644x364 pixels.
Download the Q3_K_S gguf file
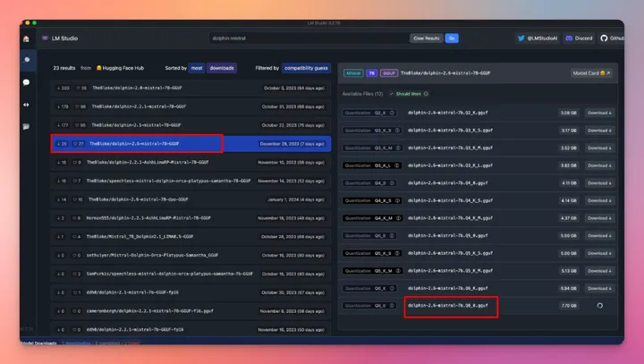click(599, 131)
